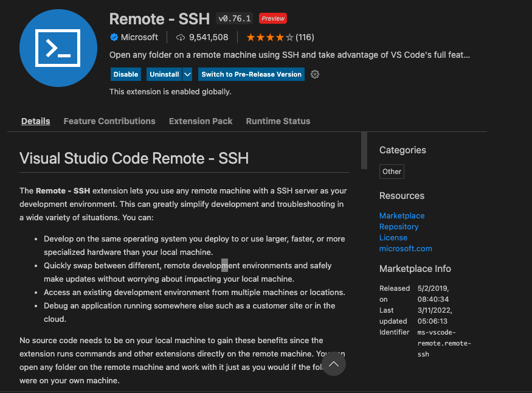Click the Remote - SSH extension logo

click(x=58, y=47)
